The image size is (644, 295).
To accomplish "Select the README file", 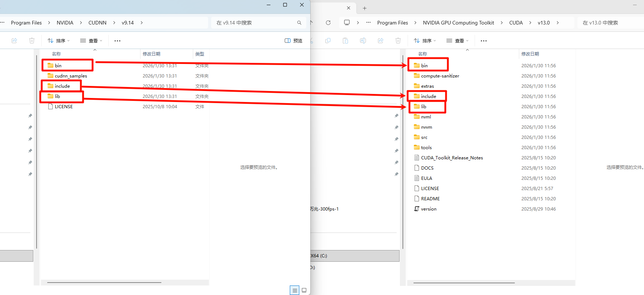I will click(430, 198).
